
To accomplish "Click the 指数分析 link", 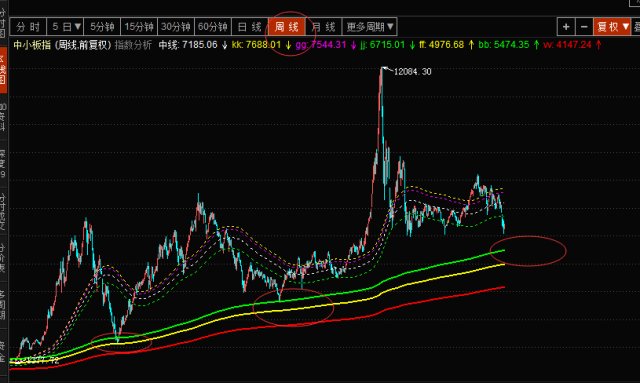I will coord(133,45).
